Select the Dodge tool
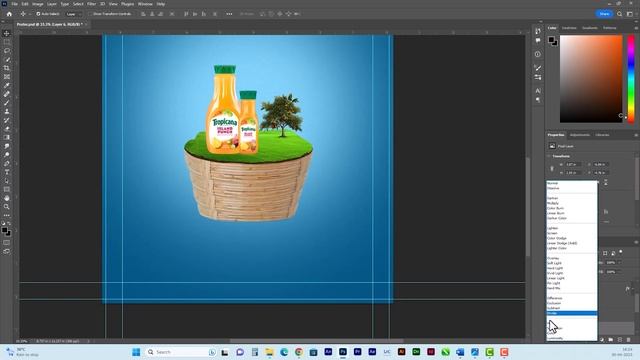This screenshot has height=360, width=640. tap(7, 155)
